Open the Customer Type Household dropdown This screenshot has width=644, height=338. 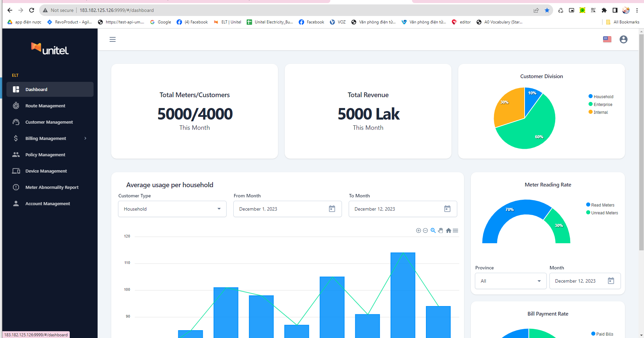click(172, 209)
